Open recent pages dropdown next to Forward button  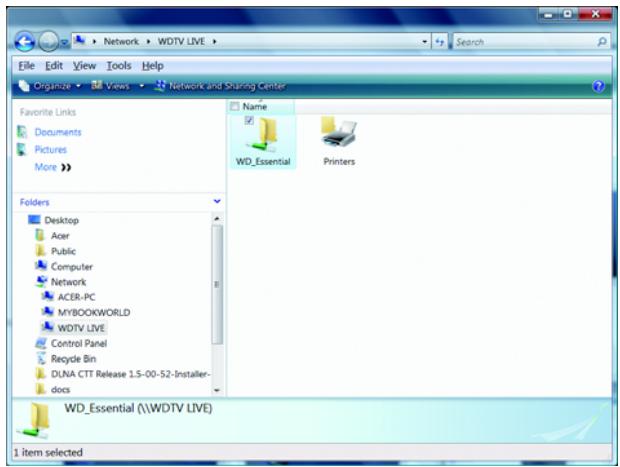64,42
